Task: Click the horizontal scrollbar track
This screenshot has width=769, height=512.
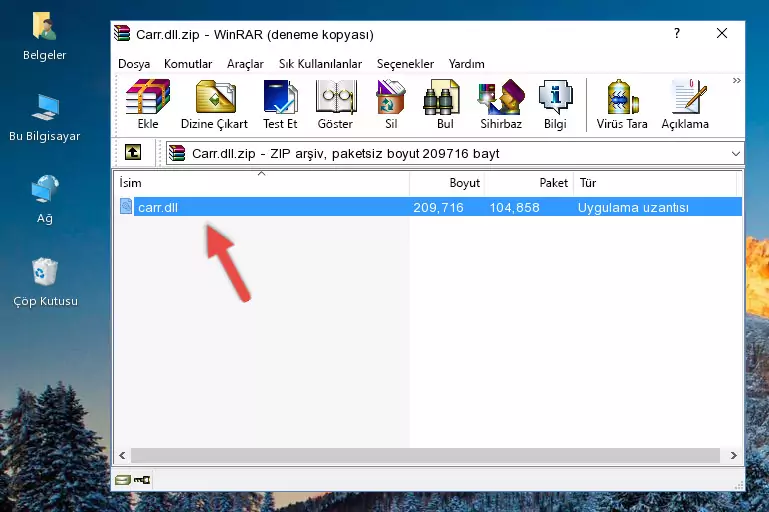Action: coord(425,455)
